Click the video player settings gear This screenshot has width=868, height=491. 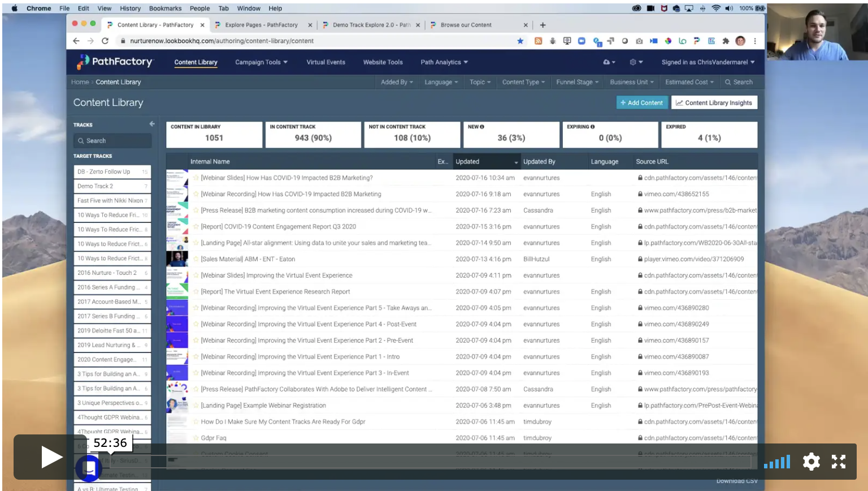coord(811,462)
